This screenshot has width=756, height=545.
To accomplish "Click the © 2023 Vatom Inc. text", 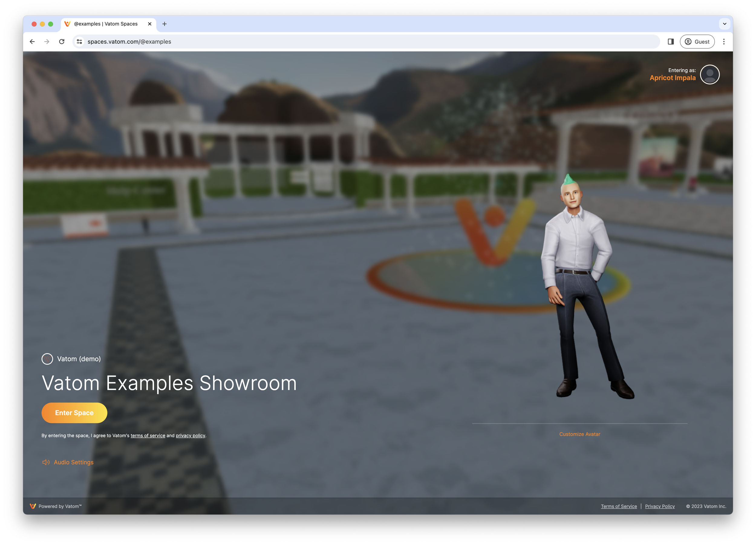I will [706, 506].
